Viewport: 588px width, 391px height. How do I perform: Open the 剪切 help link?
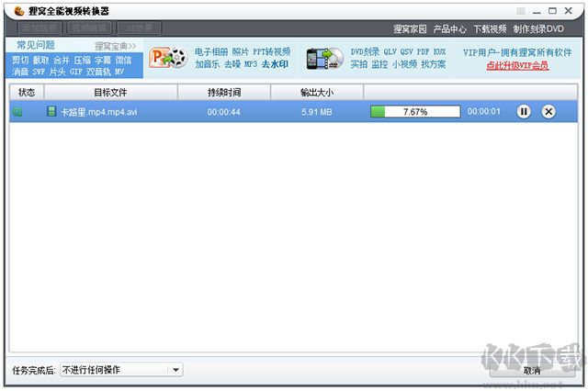[20, 61]
